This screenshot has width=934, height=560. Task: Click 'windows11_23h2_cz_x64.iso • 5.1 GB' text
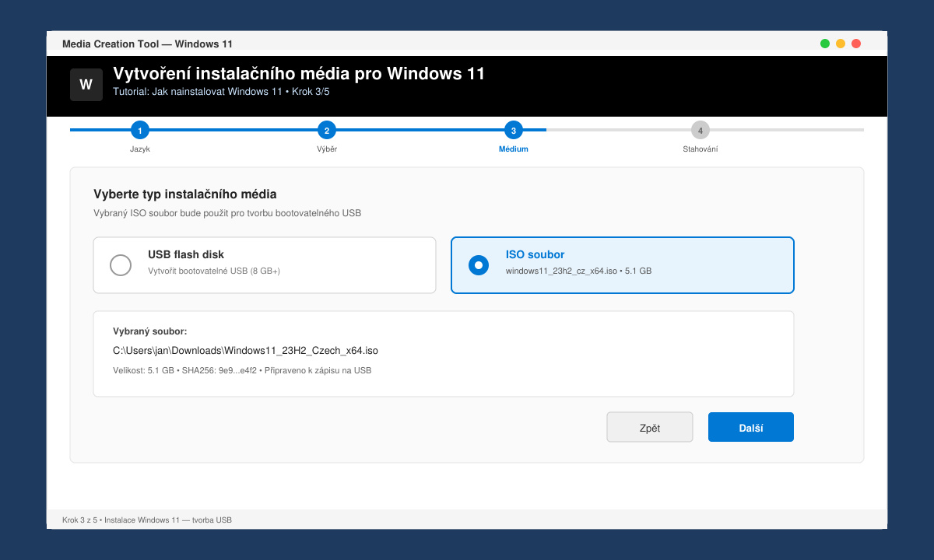(x=578, y=271)
